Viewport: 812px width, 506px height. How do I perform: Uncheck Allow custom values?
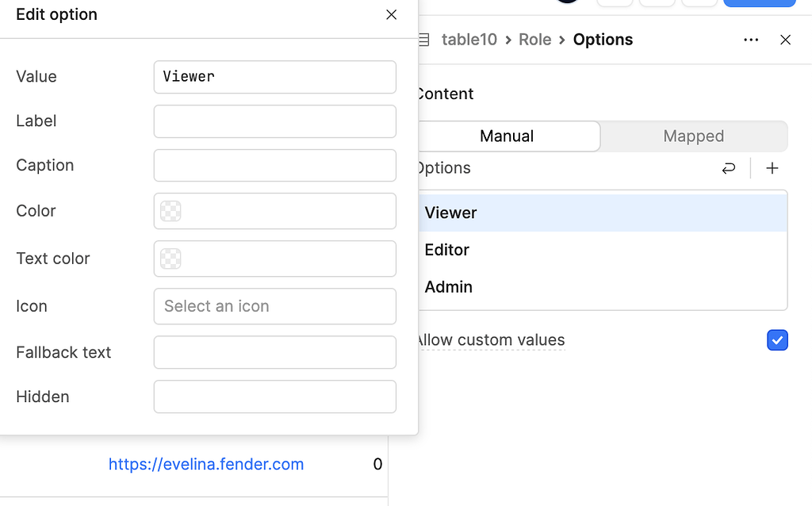pos(777,339)
